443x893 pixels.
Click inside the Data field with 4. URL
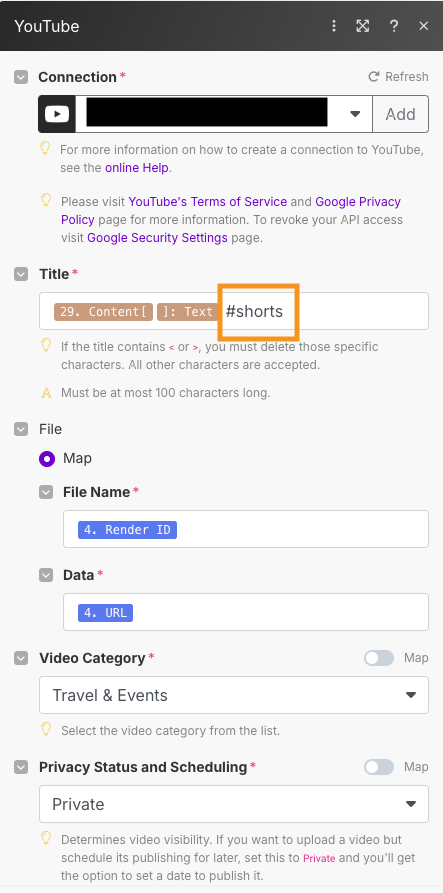pyautogui.click(x=246, y=612)
